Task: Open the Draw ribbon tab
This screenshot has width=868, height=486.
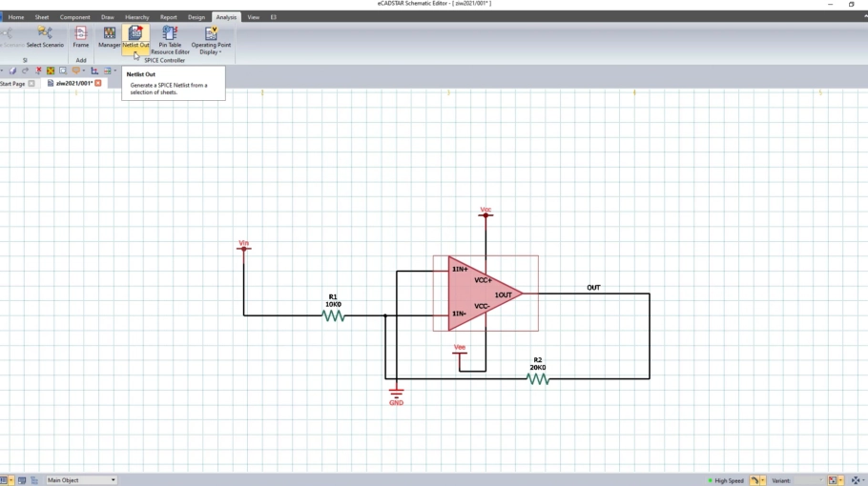Action: pyautogui.click(x=108, y=17)
